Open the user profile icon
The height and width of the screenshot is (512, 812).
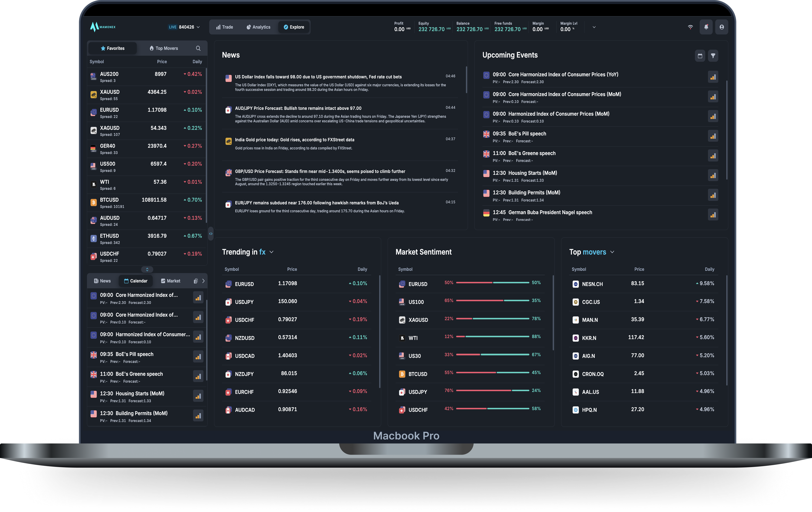tap(721, 27)
